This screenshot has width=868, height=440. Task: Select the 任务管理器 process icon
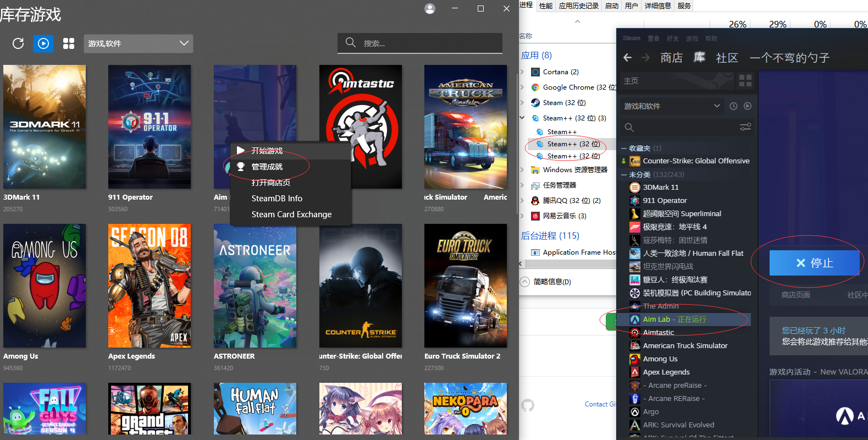click(x=535, y=185)
